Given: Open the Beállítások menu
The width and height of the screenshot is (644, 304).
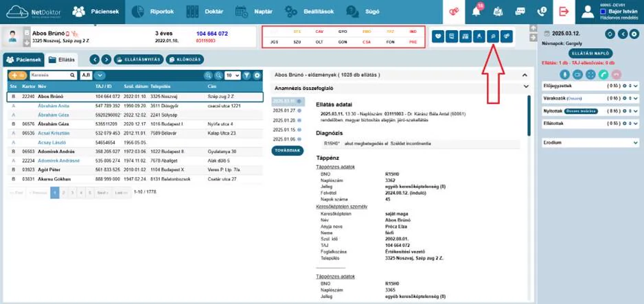Looking at the screenshot, I should click(x=309, y=12).
